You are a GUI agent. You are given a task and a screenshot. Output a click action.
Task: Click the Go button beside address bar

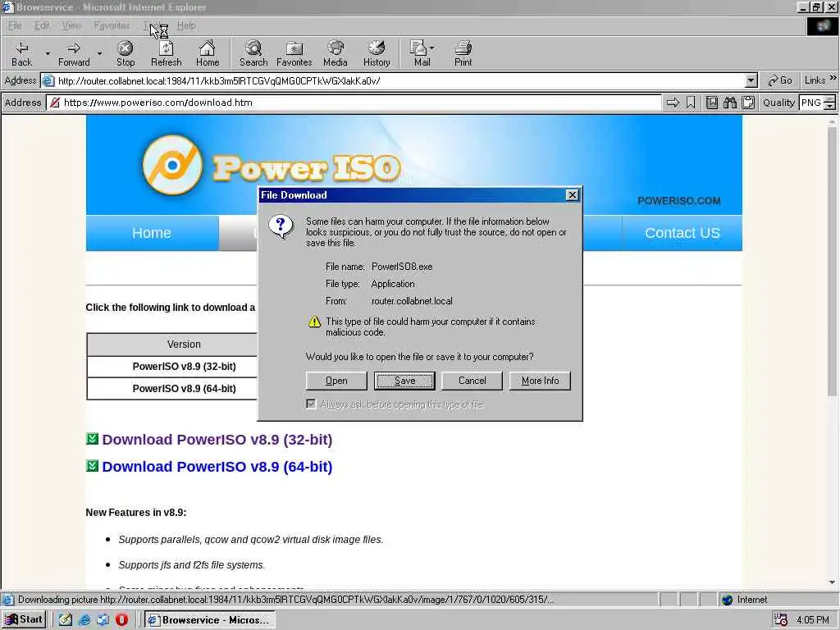click(x=779, y=80)
